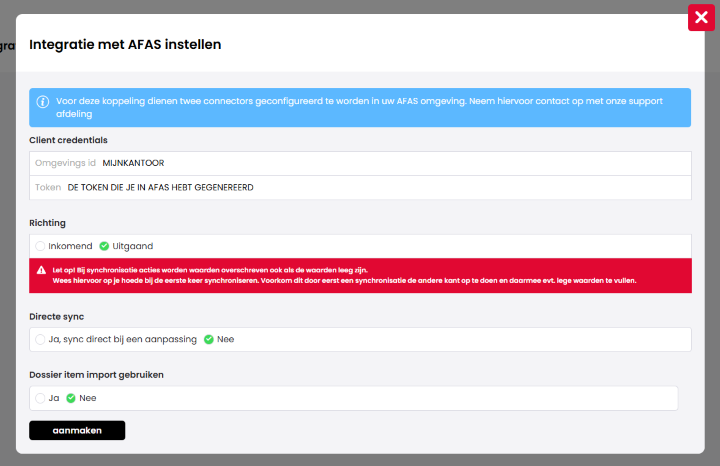
Task: Click the Omgevings id input field
Action: (360, 163)
